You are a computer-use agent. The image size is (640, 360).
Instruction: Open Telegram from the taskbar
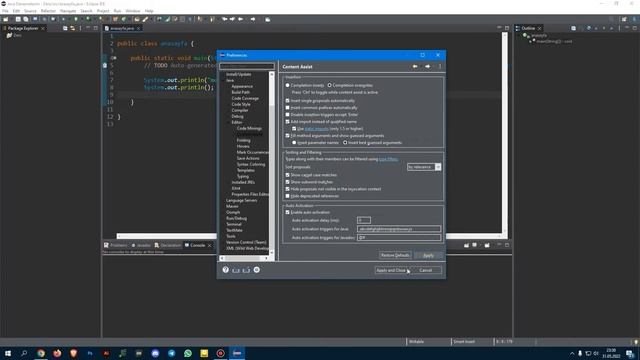(x=171, y=353)
